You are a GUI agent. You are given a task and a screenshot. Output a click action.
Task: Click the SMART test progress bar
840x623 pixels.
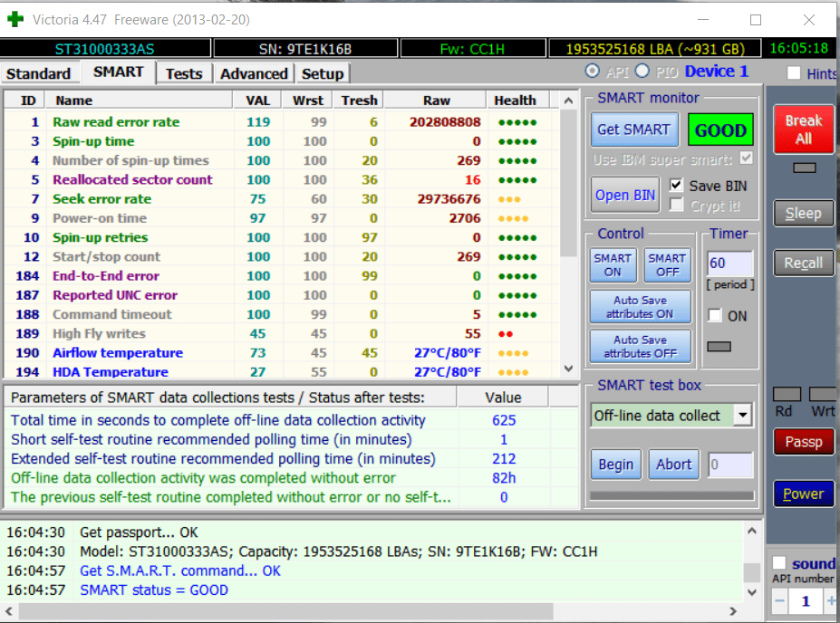tap(671, 495)
